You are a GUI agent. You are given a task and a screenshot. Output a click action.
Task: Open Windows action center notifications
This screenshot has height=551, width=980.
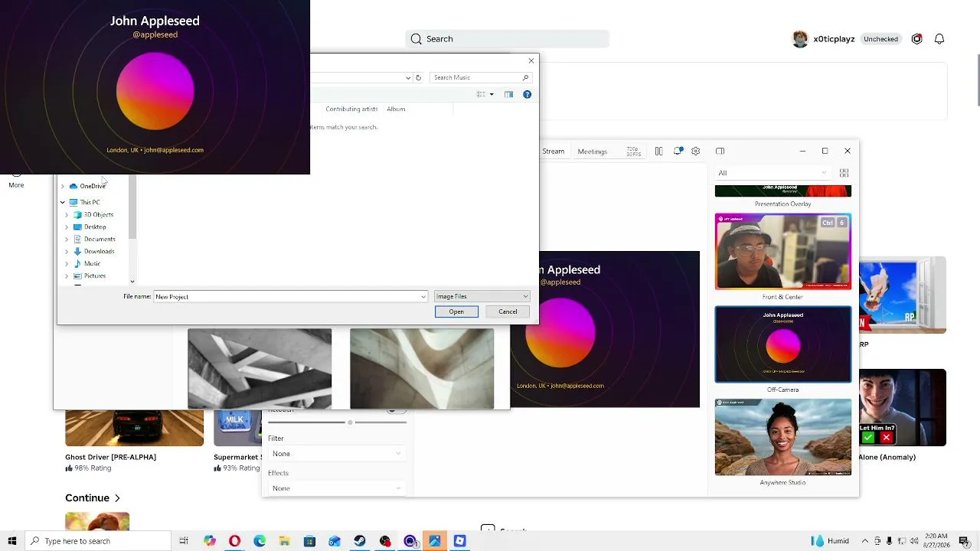pos(964,541)
